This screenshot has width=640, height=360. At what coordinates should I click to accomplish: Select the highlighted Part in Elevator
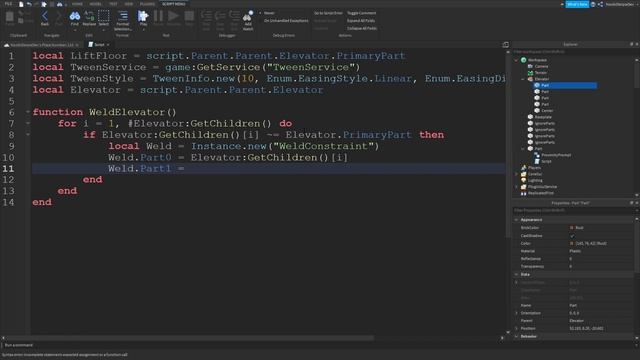(x=564, y=85)
